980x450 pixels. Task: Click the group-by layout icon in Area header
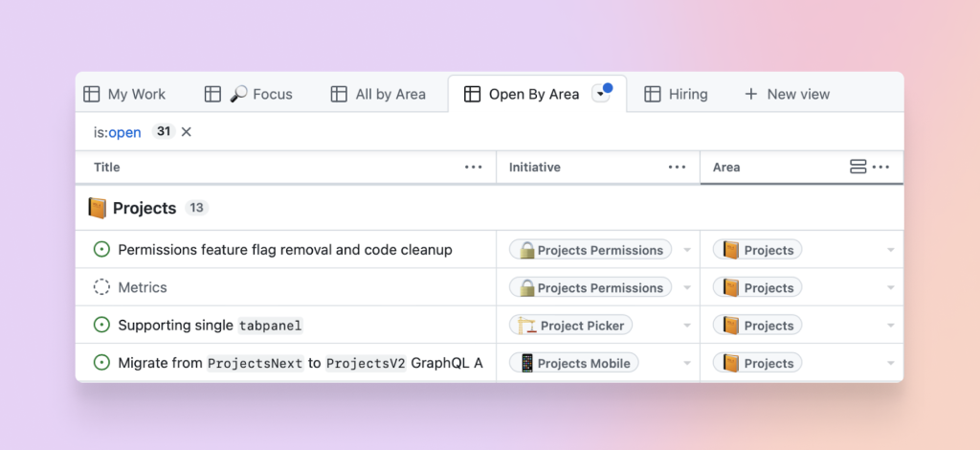click(858, 167)
